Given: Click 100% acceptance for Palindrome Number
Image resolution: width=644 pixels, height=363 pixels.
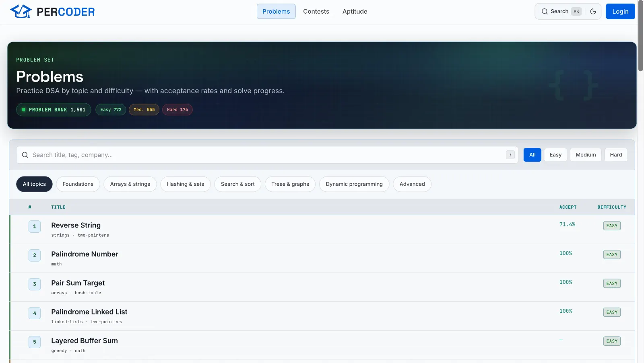Looking at the screenshot, I should [566, 254].
